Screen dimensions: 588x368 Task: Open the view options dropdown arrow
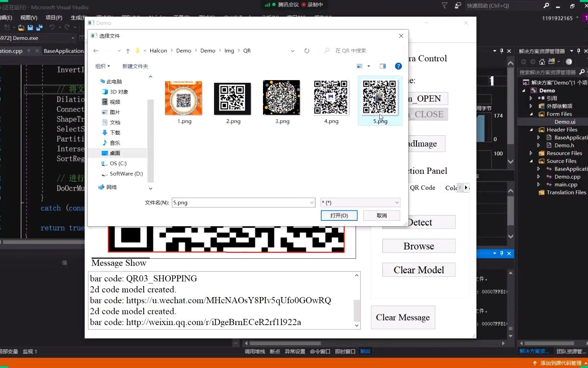pos(369,66)
